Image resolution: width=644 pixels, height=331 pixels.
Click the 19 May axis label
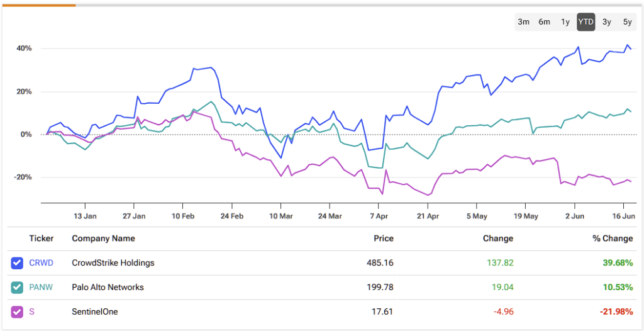tap(526, 216)
